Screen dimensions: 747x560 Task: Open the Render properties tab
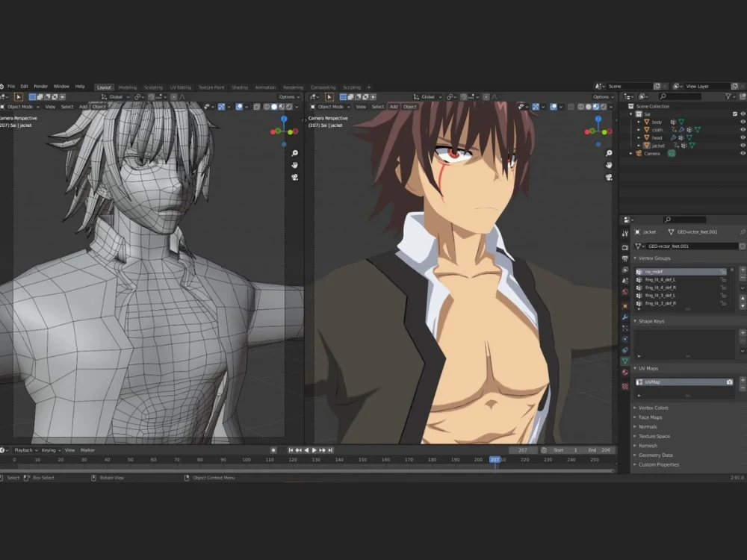[x=625, y=248]
